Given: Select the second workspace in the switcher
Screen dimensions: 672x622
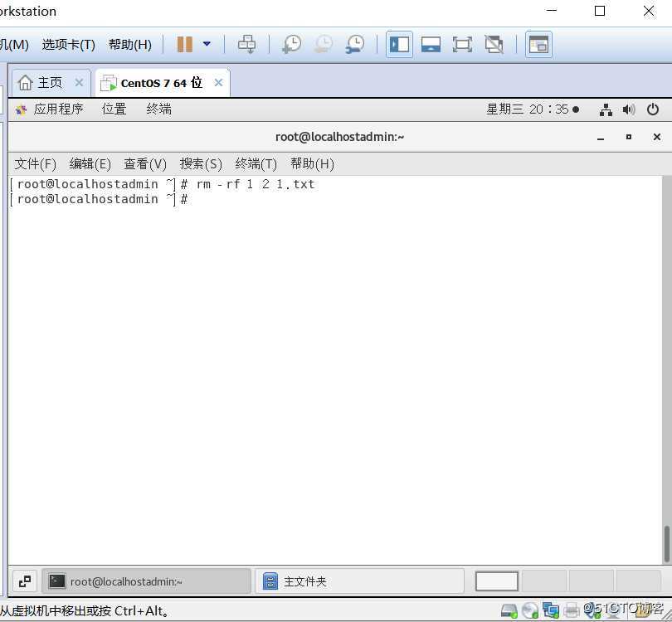Looking at the screenshot, I should [x=544, y=581].
